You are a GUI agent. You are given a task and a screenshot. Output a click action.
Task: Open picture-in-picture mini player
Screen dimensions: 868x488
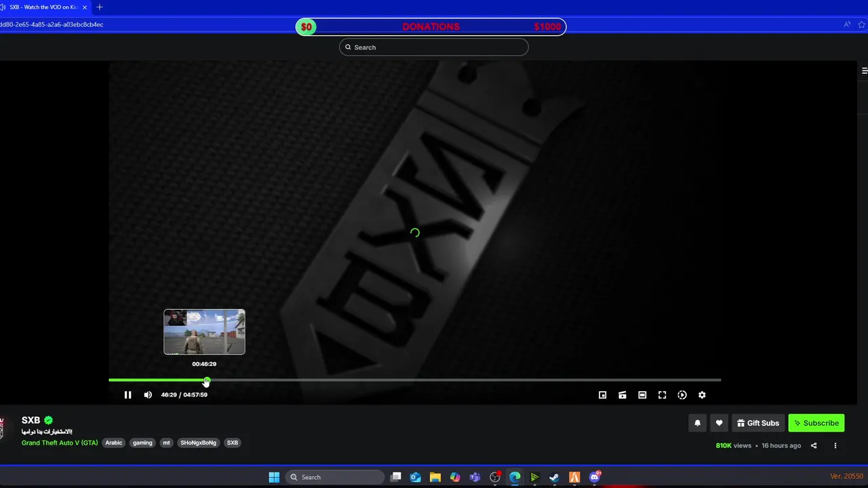coord(602,395)
